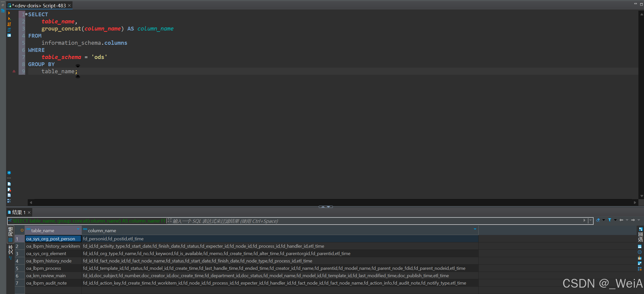644x294 pixels.
Task: Click the blue funnel filter icon
Action: tap(610, 220)
